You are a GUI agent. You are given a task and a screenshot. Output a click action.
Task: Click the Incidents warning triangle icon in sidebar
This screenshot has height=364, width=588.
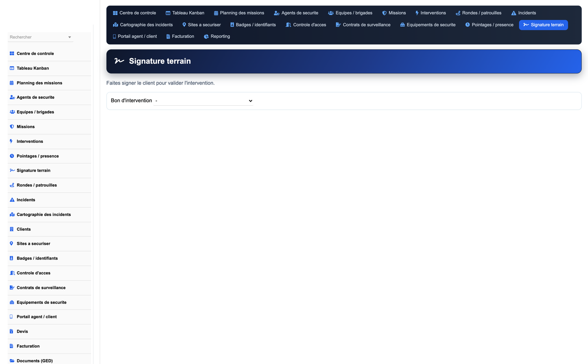point(12,200)
